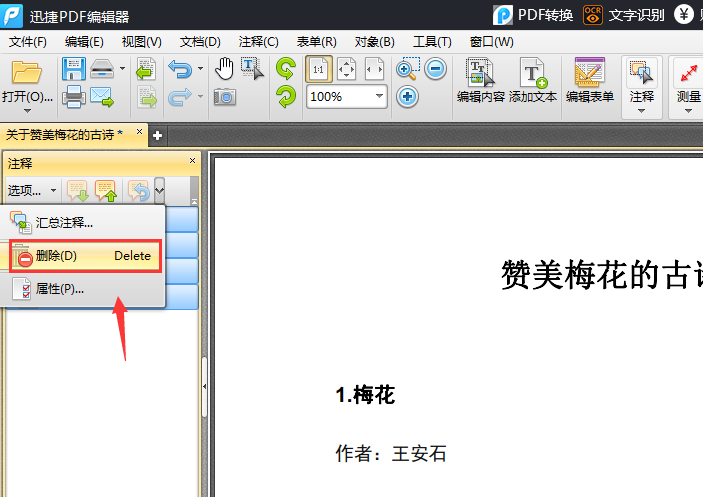Click the Undo arrow icon
Viewport: 703px width, 497px height.
coord(180,69)
